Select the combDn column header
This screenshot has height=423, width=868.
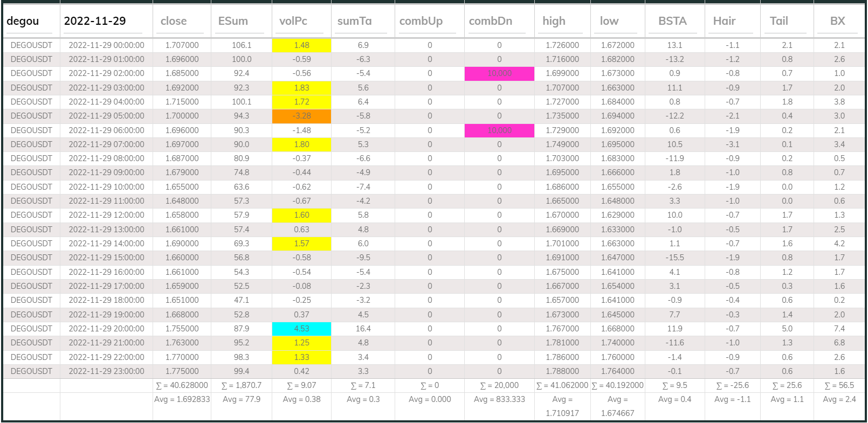click(491, 21)
